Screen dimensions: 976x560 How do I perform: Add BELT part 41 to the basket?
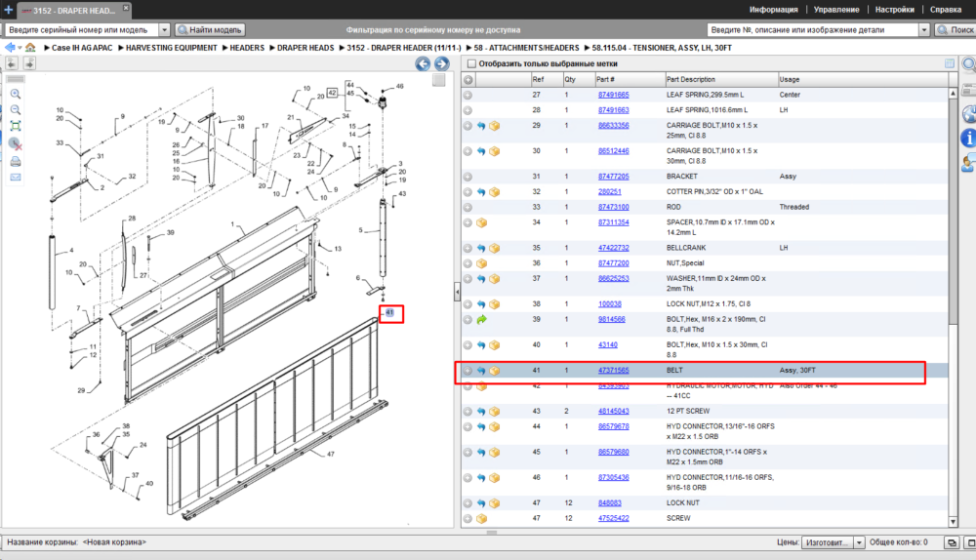tap(494, 371)
